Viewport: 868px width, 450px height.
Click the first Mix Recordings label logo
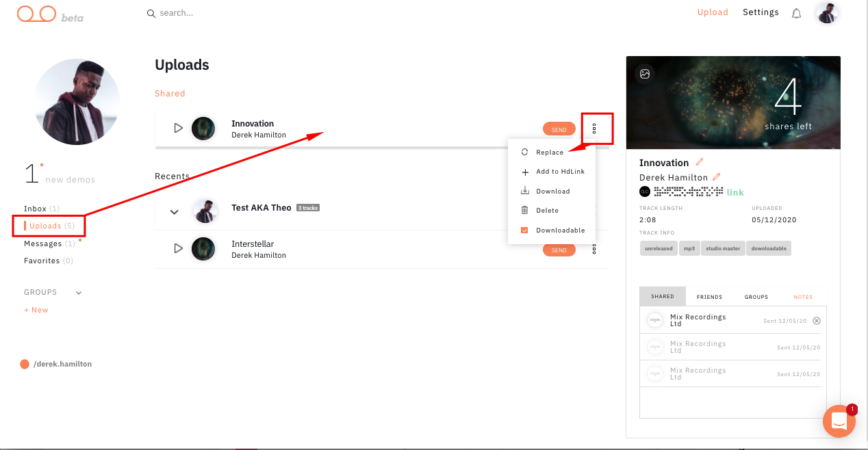point(656,320)
